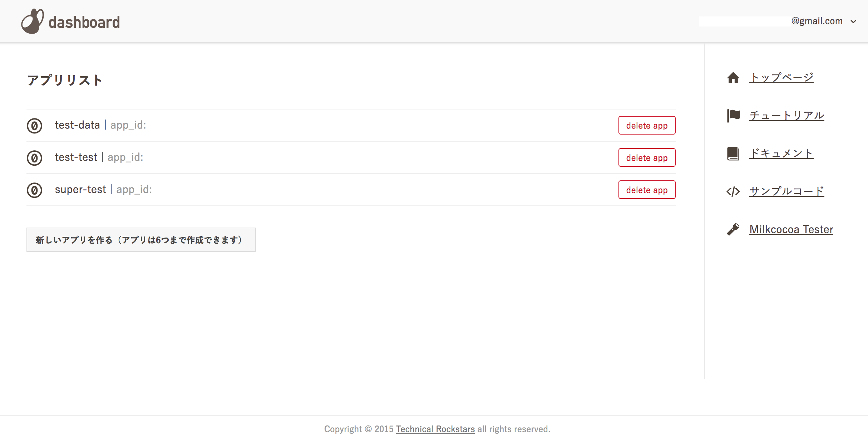Expand the account menu chevron next to email
Viewport: 868px width, 448px height.
point(854,21)
